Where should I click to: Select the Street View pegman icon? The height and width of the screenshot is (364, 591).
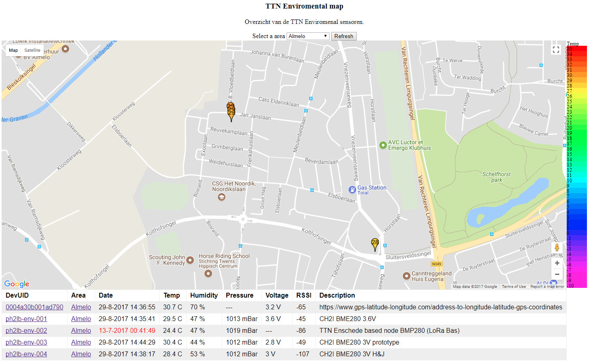[557, 247]
